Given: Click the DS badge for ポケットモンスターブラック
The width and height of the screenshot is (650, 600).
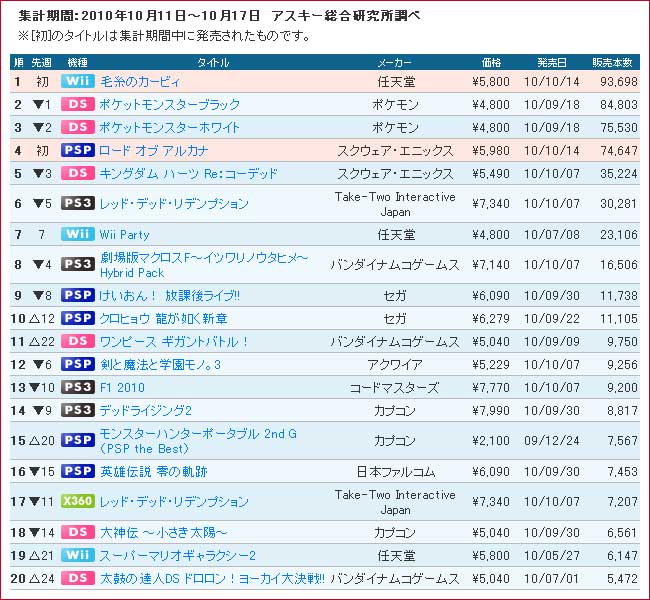Looking at the screenshot, I should [78, 104].
